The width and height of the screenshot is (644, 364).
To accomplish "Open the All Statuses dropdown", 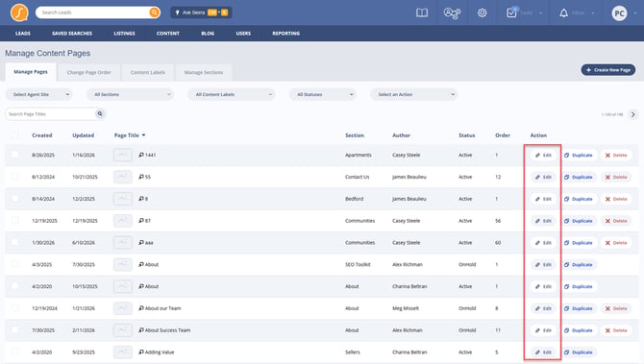I will point(323,94).
